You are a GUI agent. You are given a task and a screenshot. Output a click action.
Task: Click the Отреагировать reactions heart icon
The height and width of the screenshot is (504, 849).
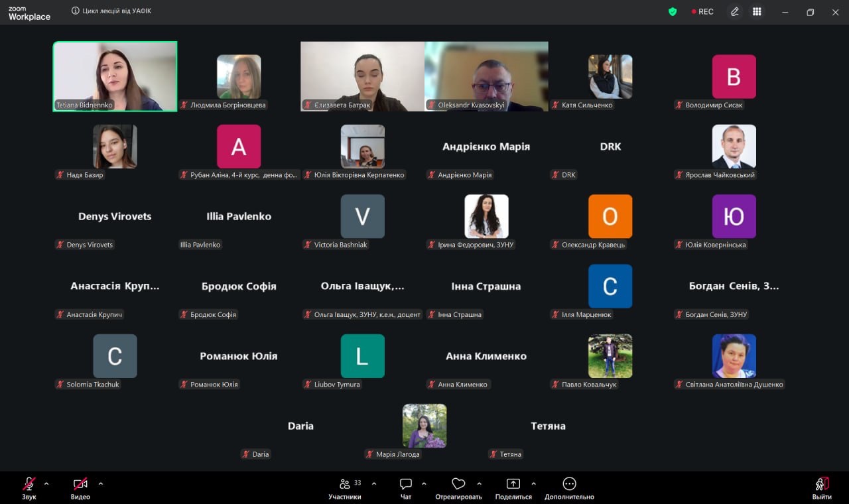coord(458,485)
